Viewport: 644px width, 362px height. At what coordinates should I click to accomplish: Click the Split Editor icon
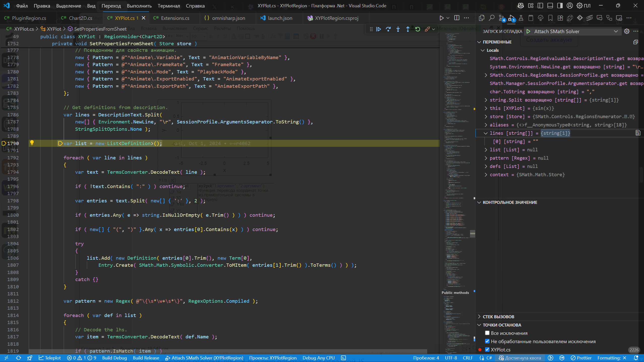[457, 18]
